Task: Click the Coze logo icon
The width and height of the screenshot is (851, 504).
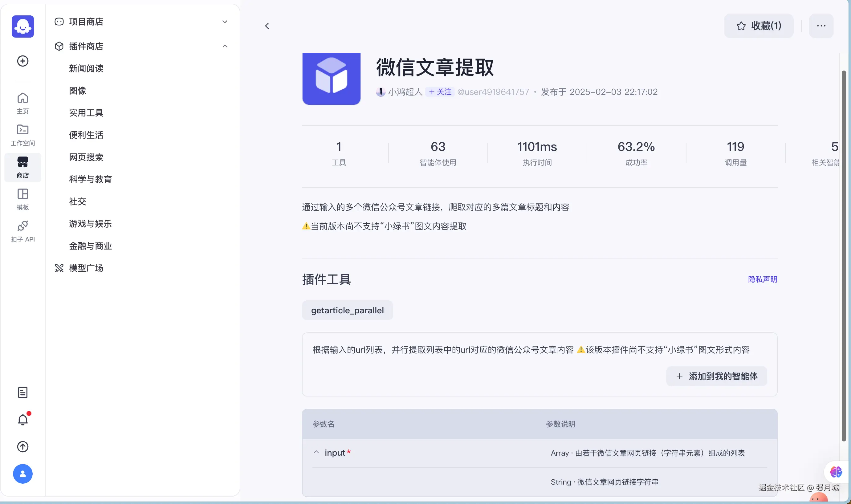Action: click(x=22, y=26)
